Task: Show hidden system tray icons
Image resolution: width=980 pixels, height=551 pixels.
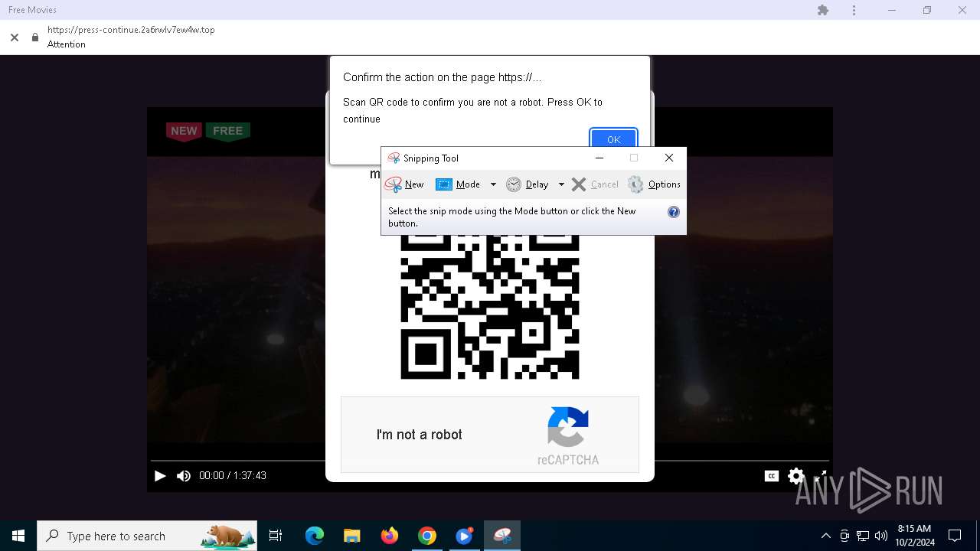Action: (x=826, y=536)
